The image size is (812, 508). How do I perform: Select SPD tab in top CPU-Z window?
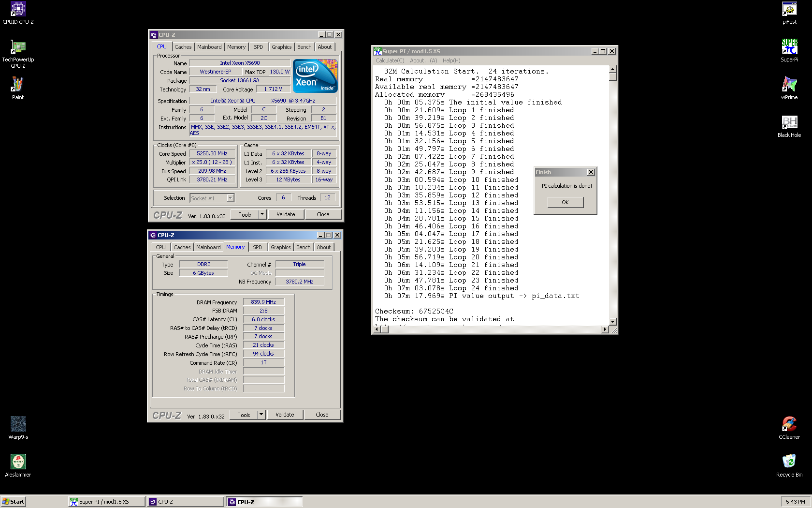pyautogui.click(x=259, y=47)
